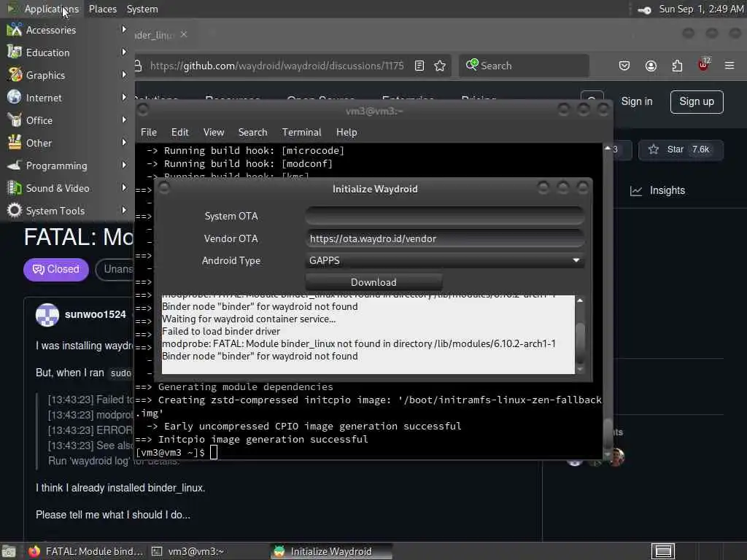This screenshot has height=560, width=747.
Task: Click "Waiting for waydroid container service..." line
Action: point(249,319)
